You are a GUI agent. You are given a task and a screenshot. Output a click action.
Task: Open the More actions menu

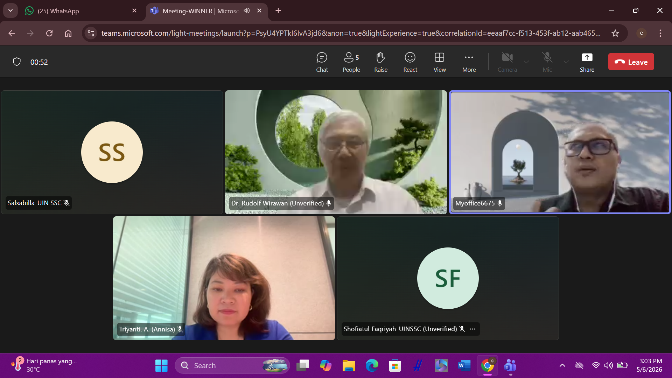tap(469, 62)
